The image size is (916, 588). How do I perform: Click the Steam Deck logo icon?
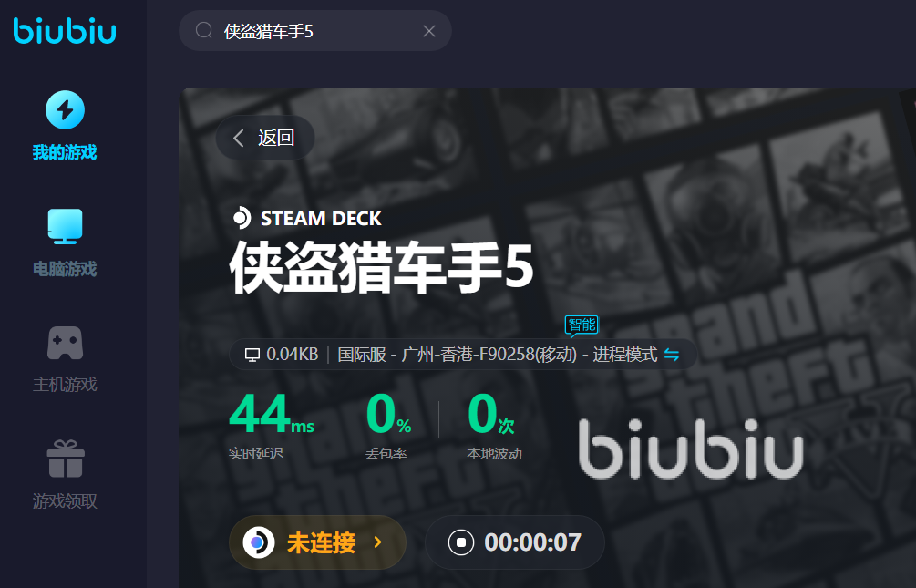[242, 218]
